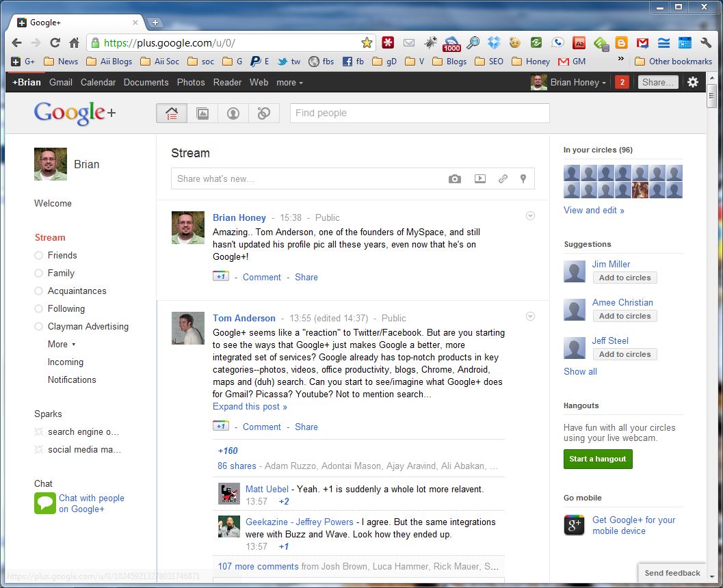
Task: Show hidden bookmarks with the chevron
Action: click(x=620, y=59)
